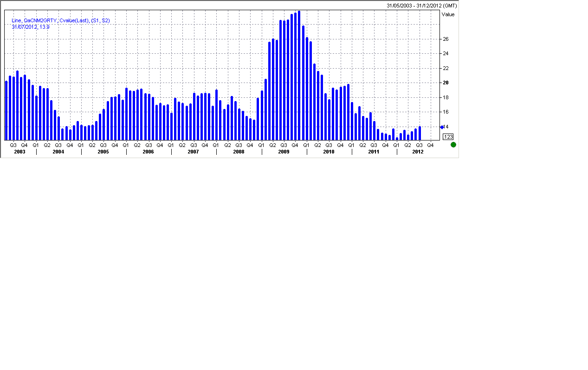Select the 2012 year label
The height and width of the screenshot is (370, 588).
418,152
